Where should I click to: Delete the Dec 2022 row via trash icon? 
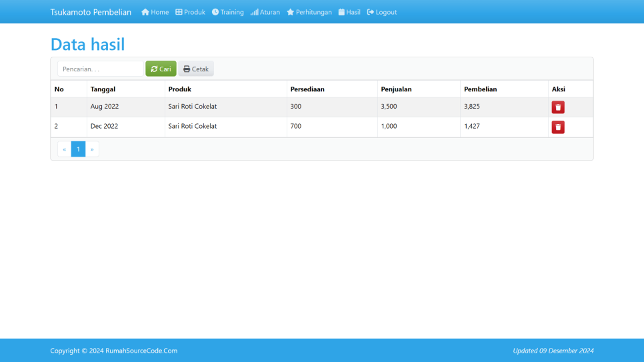click(558, 127)
